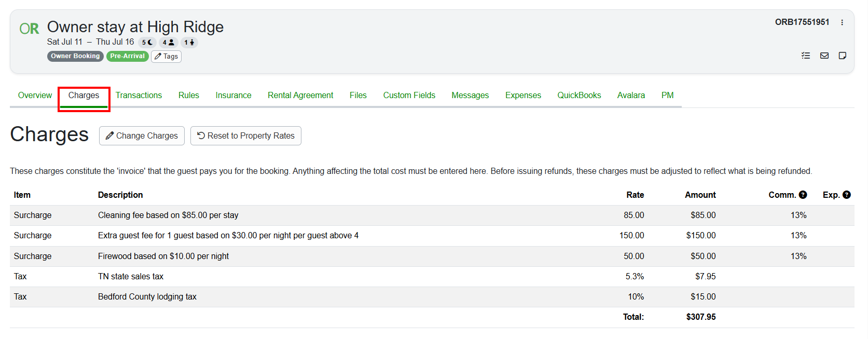
Task: Click the five nights moon badge
Action: click(147, 43)
